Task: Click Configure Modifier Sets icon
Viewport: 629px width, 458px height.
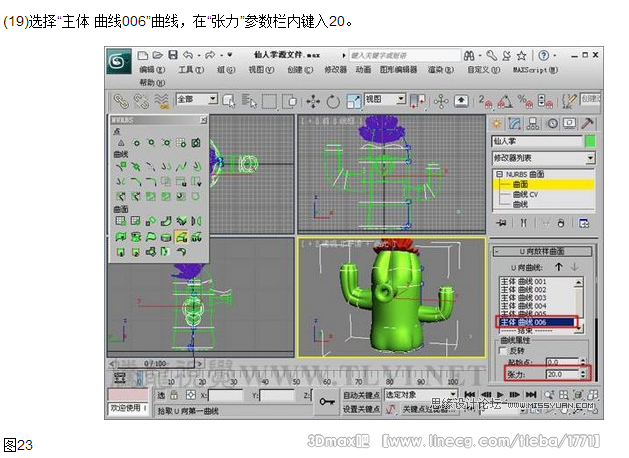Action: click(x=584, y=223)
